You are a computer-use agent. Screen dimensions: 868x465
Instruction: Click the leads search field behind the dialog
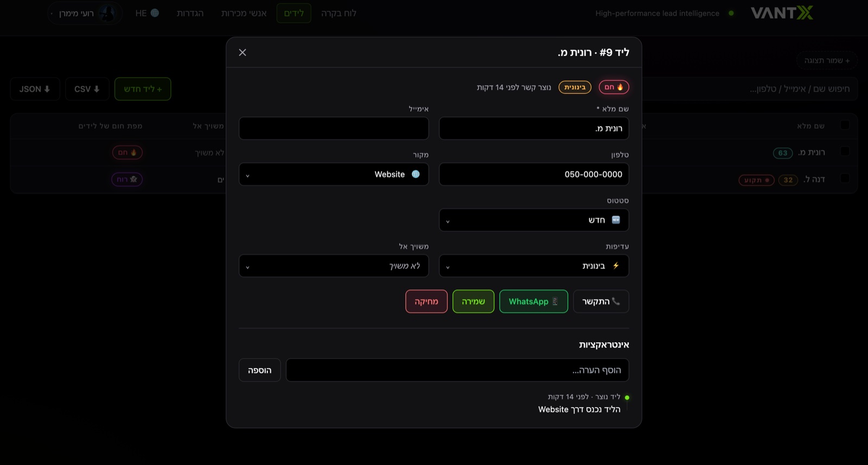click(x=749, y=89)
